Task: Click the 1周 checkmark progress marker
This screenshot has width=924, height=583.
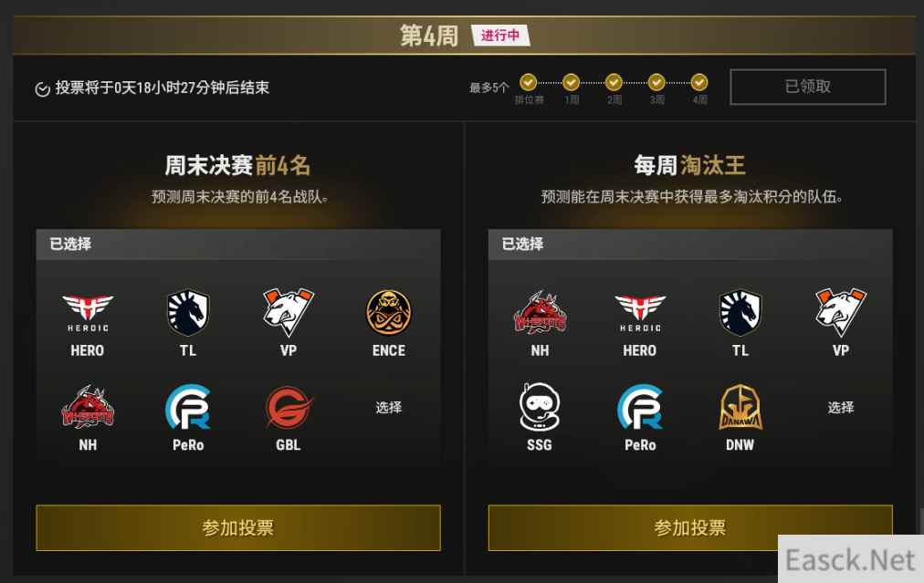Action: click(x=571, y=82)
